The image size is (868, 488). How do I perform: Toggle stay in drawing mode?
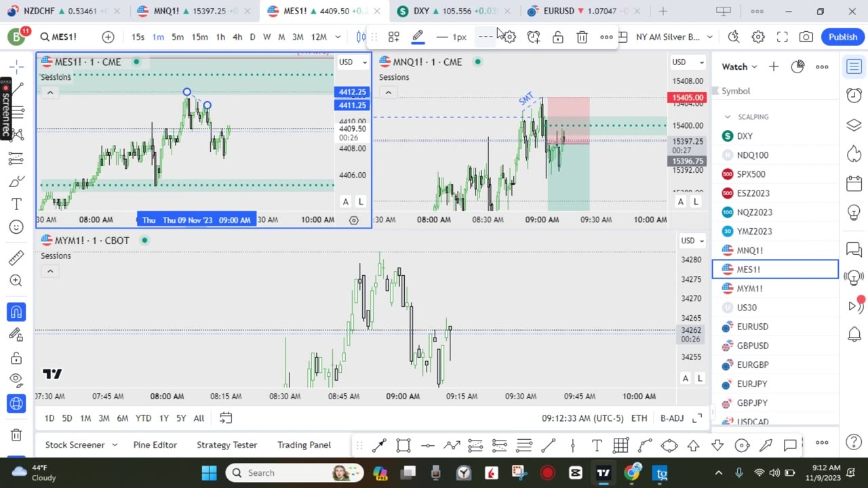(17, 334)
